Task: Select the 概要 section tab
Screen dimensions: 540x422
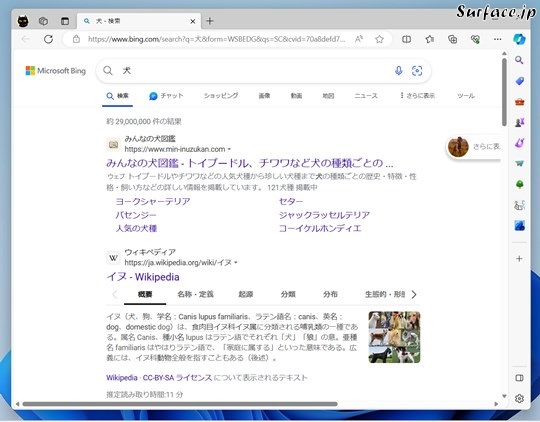Action: [145, 294]
